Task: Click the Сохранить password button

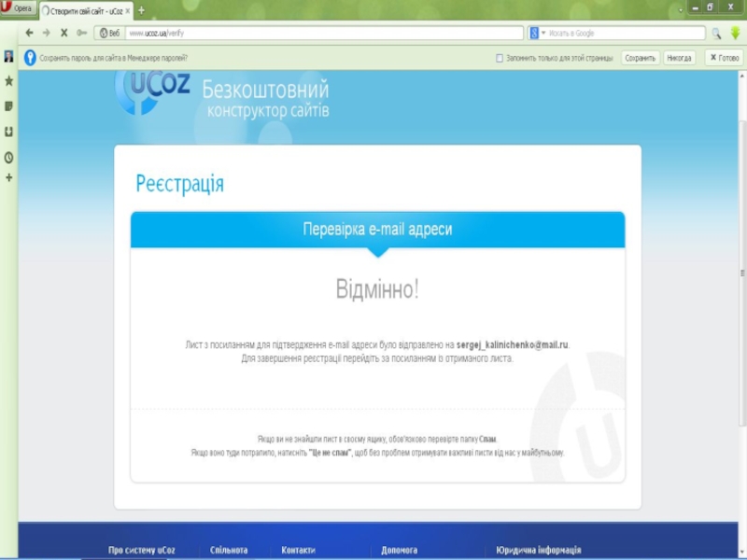Action: 641,58
